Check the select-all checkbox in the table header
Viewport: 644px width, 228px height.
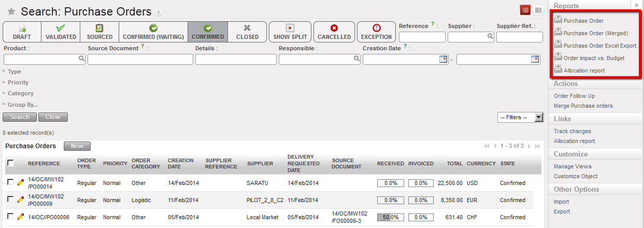(x=10, y=163)
